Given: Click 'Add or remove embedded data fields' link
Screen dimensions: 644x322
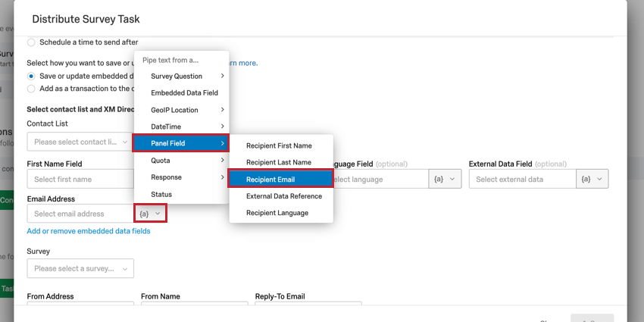Looking at the screenshot, I should point(88,231).
